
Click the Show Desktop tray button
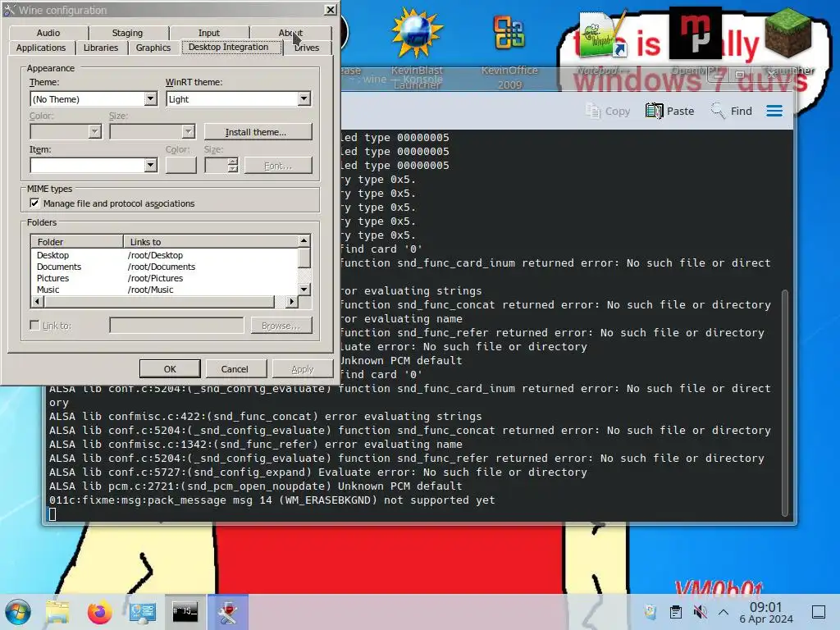click(x=819, y=612)
